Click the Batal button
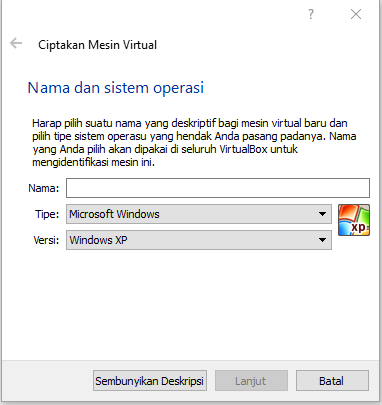 click(x=332, y=381)
